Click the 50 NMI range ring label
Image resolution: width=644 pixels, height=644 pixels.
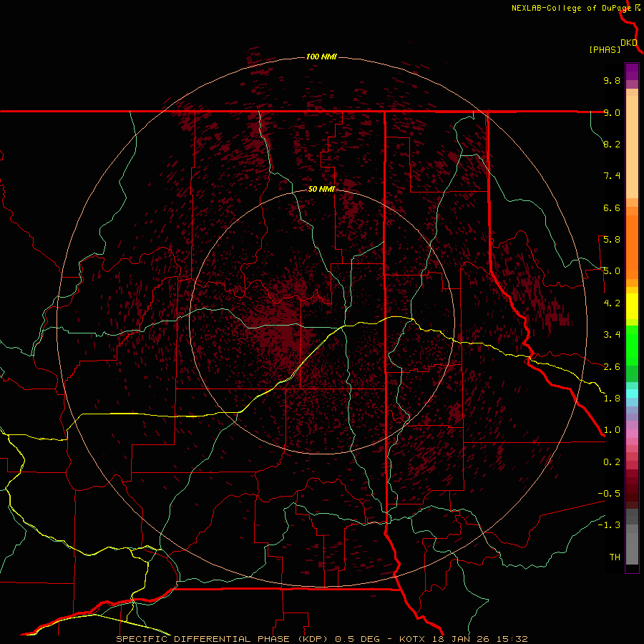tap(321, 190)
